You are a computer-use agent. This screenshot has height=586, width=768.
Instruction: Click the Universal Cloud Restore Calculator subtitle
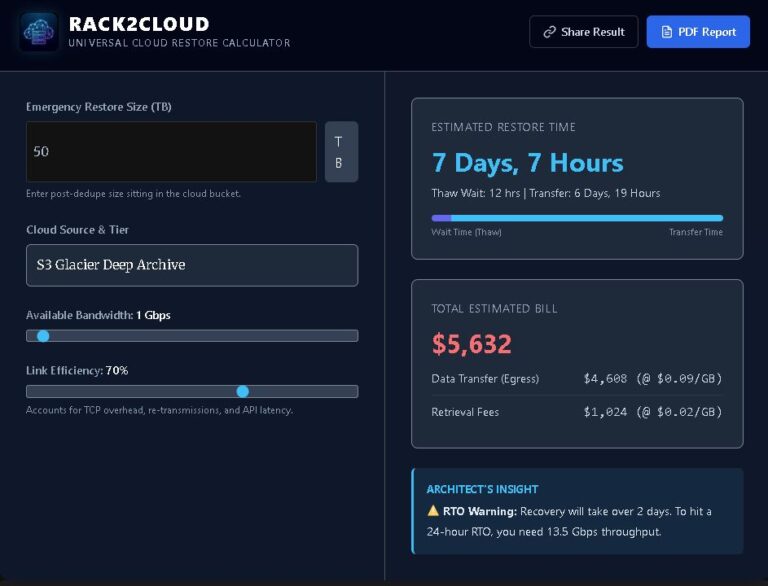point(179,43)
